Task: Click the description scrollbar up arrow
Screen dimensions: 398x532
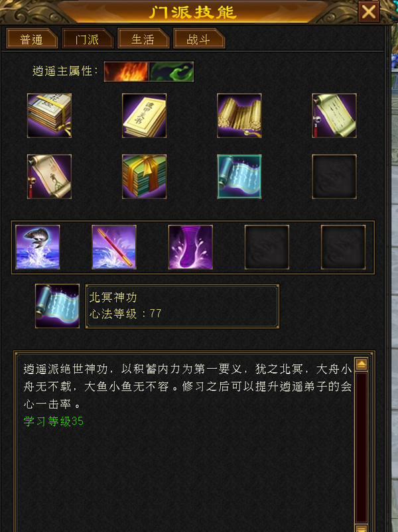Action: [x=362, y=365]
